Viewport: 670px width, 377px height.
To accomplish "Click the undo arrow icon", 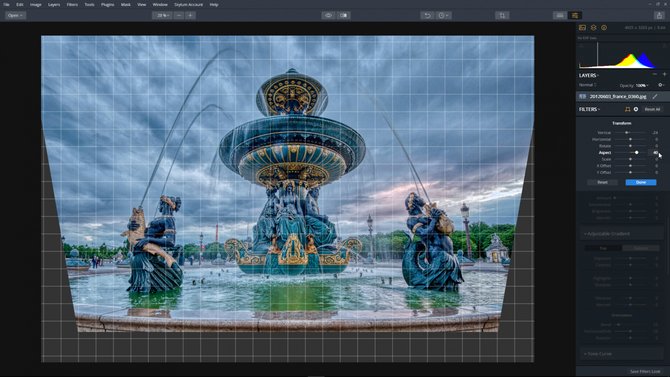I will [x=427, y=15].
